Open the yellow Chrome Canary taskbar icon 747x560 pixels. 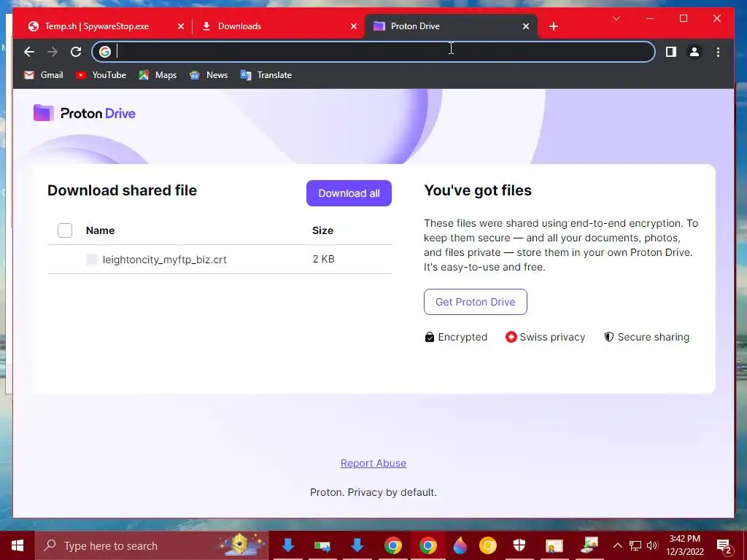(488, 545)
